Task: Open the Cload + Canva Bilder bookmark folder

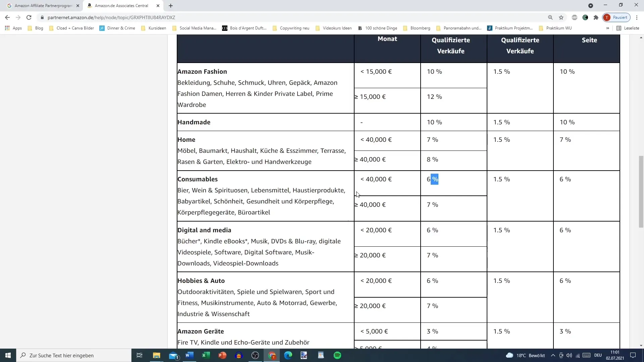Action: (71, 28)
